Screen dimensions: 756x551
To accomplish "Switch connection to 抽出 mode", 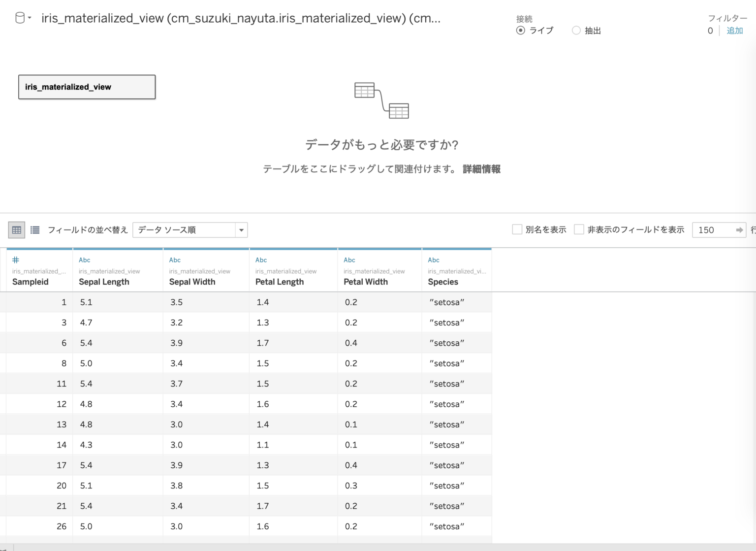I will (575, 31).
